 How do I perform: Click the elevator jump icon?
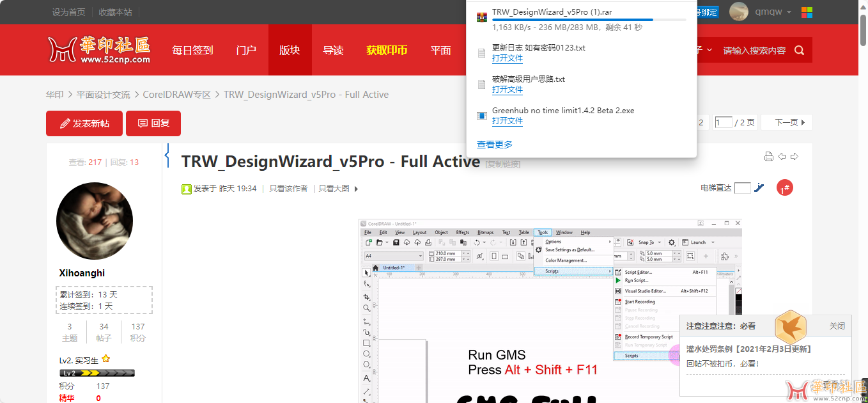(x=759, y=187)
